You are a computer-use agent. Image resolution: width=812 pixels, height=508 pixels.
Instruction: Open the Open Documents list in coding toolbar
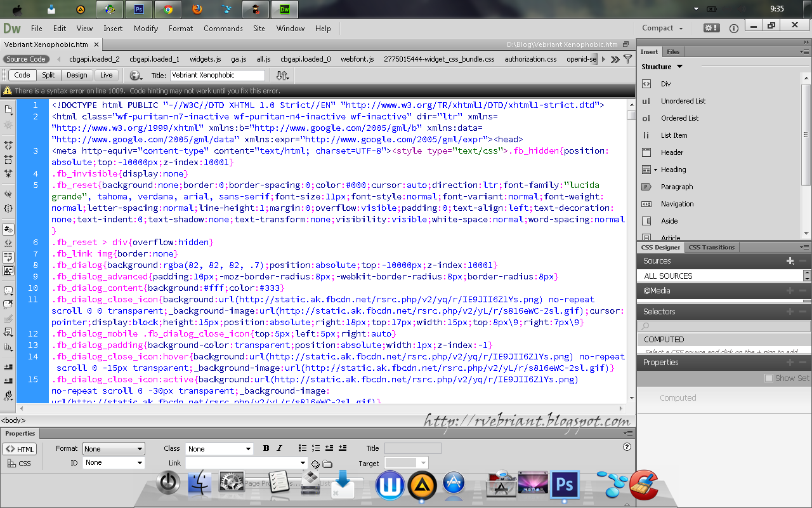pyautogui.click(x=8, y=110)
